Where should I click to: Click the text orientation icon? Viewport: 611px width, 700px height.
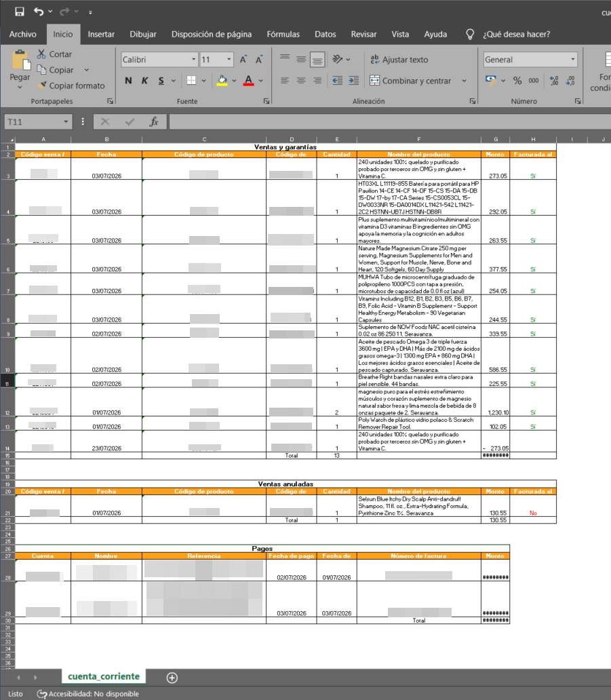click(x=338, y=59)
